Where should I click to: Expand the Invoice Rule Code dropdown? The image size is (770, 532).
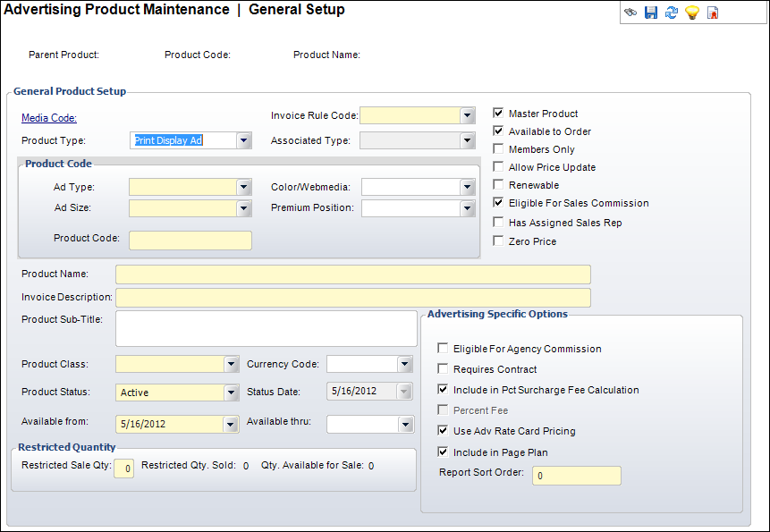pos(466,115)
